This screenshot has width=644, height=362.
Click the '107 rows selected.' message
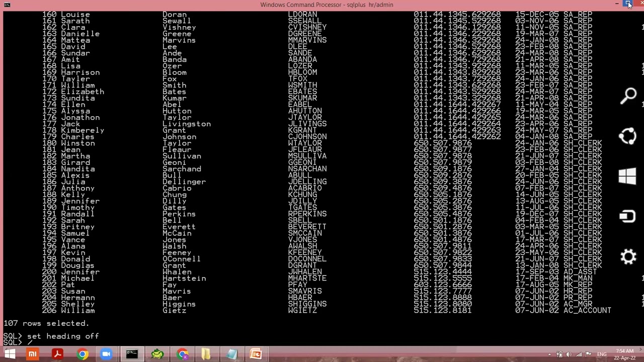coord(46,323)
